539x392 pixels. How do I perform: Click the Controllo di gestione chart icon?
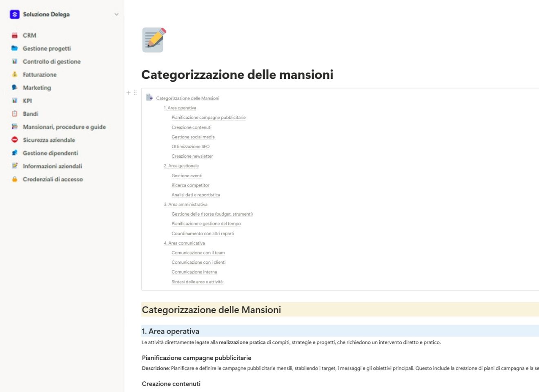coord(15,61)
